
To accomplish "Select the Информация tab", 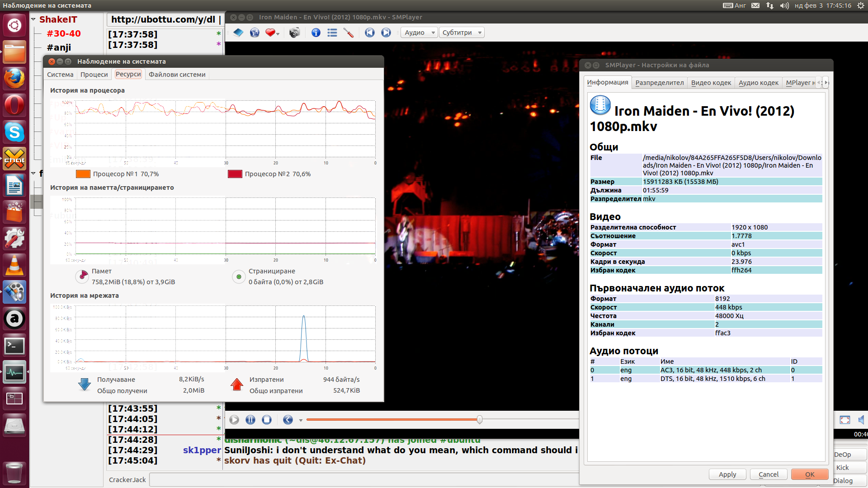I will (x=608, y=82).
